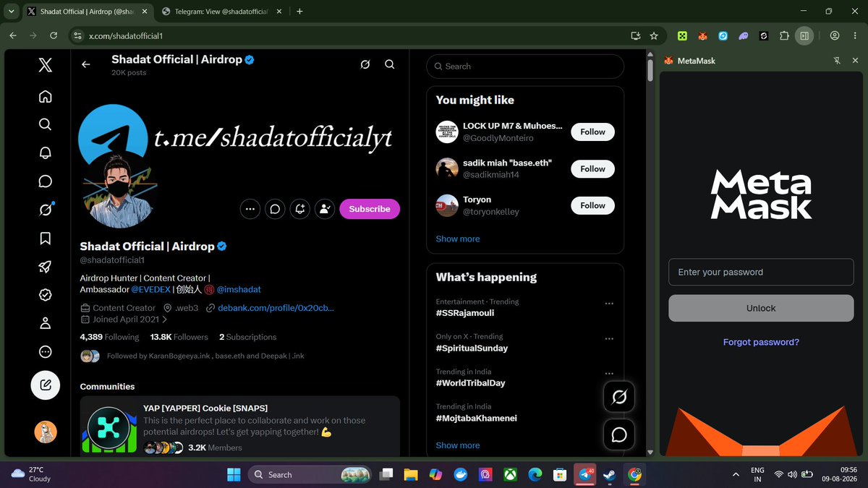The width and height of the screenshot is (868, 488).
Task: Compose a new post with pen button
Action: pos(45,385)
